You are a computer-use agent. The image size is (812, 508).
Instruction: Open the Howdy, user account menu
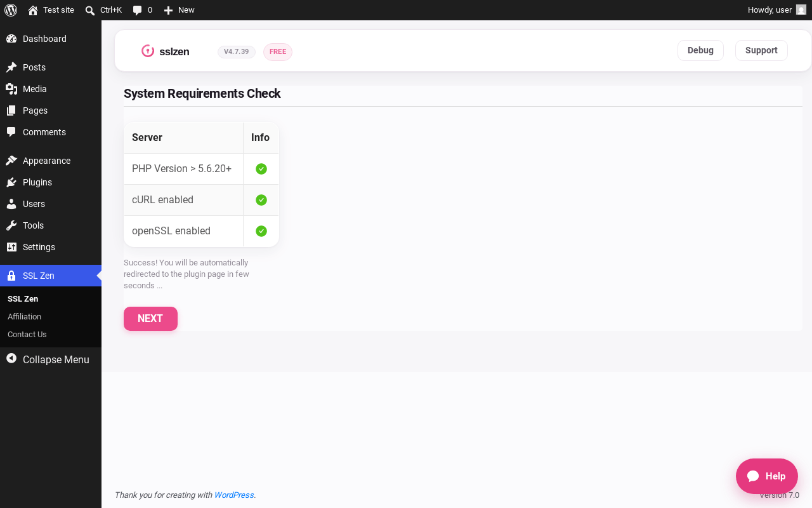pos(776,10)
